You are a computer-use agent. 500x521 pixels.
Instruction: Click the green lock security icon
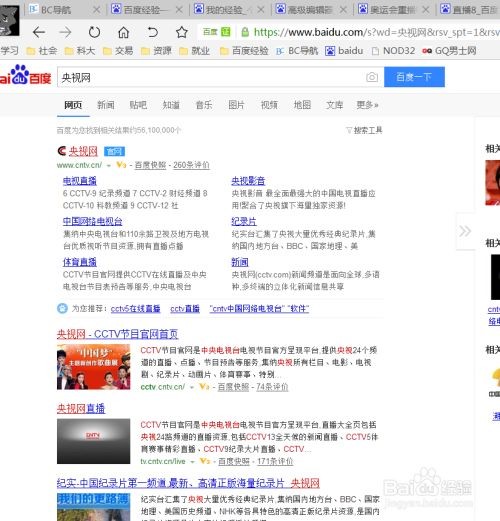tap(245, 32)
